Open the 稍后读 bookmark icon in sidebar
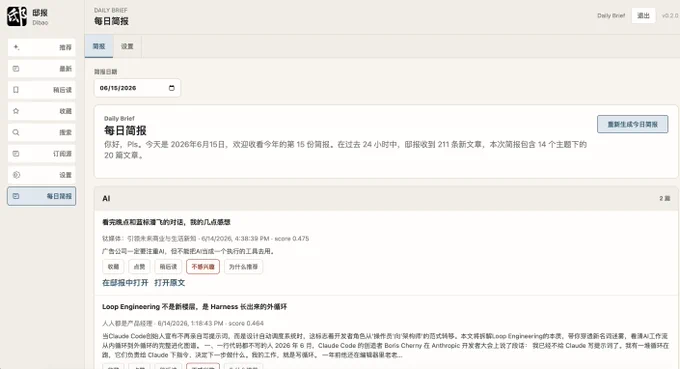 [x=16, y=90]
